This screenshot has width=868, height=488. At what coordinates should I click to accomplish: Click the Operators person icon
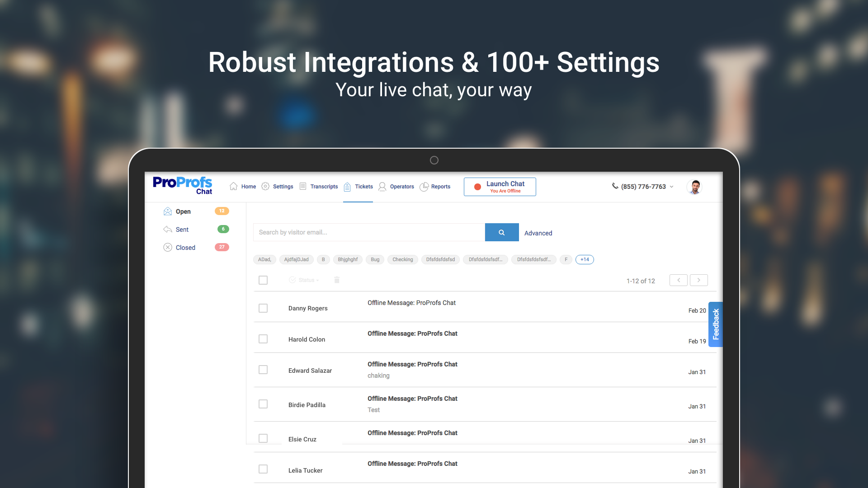pos(382,187)
